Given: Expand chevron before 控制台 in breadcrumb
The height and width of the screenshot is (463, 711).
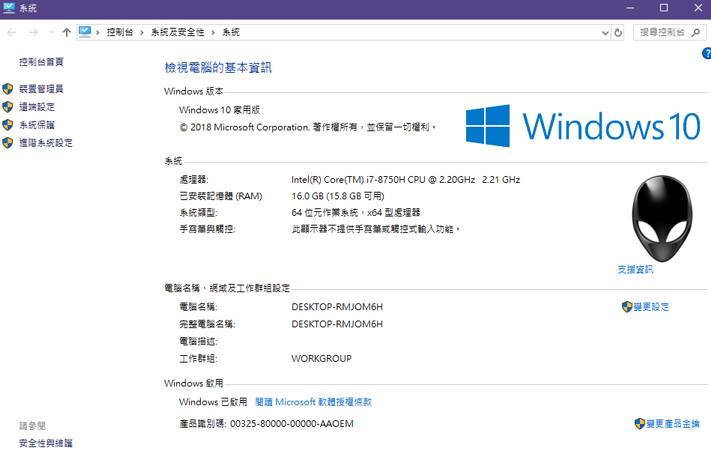Looking at the screenshot, I should tap(97, 32).
